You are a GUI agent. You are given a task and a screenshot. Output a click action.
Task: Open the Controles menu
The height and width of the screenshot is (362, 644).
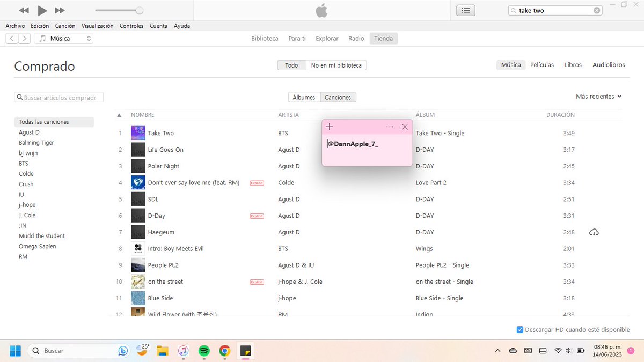pyautogui.click(x=131, y=26)
